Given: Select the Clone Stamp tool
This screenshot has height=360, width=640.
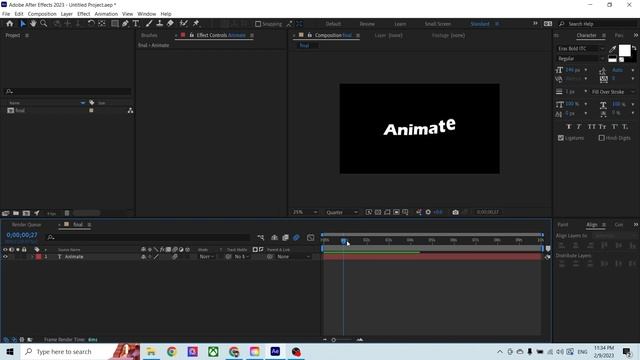Looking at the screenshot, I should 160,24.
